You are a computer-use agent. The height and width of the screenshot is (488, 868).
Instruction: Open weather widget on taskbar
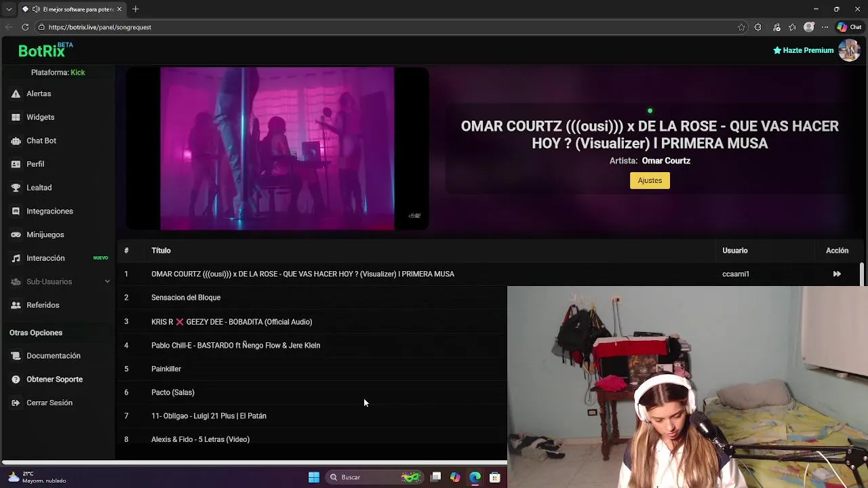pyautogui.click(x=37, y=477)
